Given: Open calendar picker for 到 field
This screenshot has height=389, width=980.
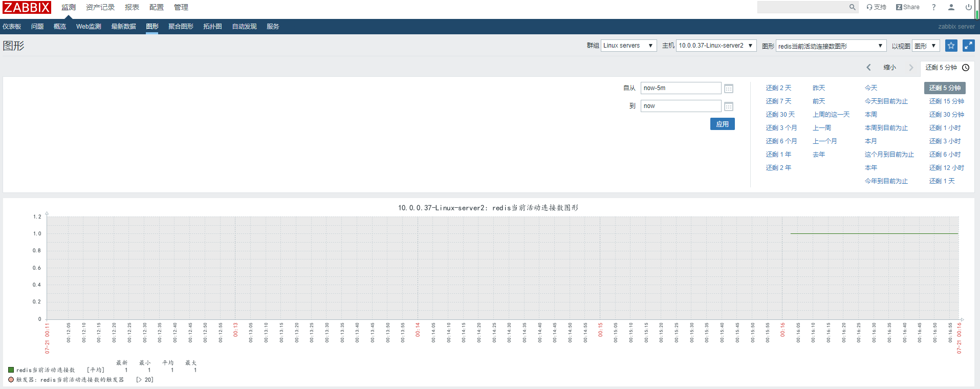Looking at the screenshot, I should click(729, 106).
